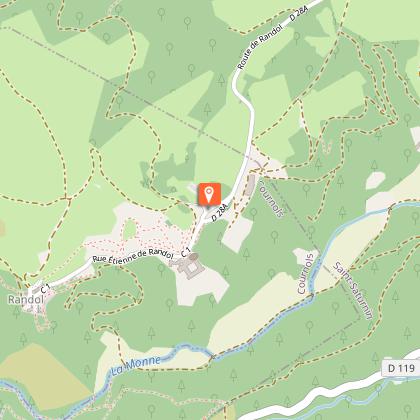420x420 pixels.
Task: Click the gray building beside Cournols junction
Action: (x=251, y=185)
